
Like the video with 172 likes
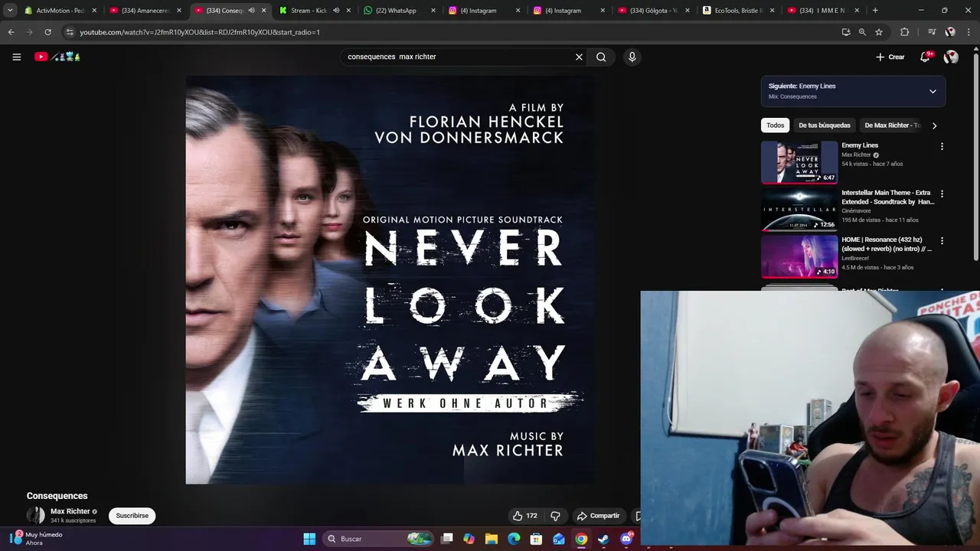(525, 516)
